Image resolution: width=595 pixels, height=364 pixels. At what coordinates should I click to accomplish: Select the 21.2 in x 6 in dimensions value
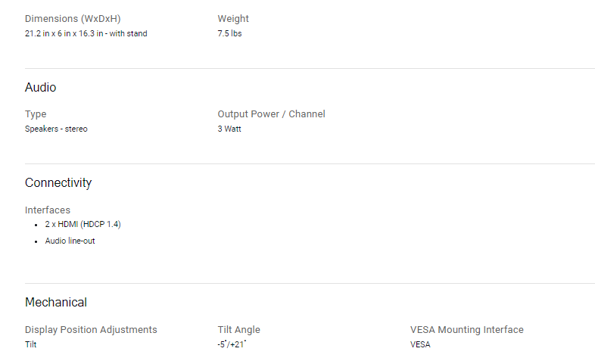pos(86,33)
